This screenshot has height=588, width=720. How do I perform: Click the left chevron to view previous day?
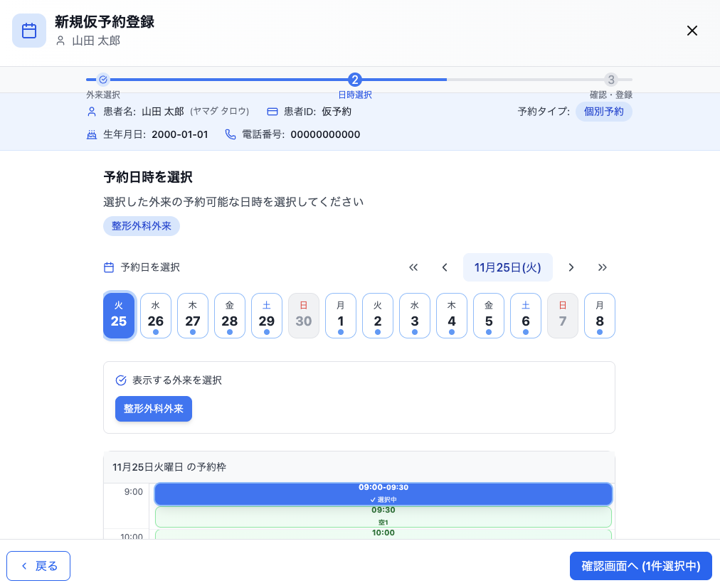[x=445, y=267]
